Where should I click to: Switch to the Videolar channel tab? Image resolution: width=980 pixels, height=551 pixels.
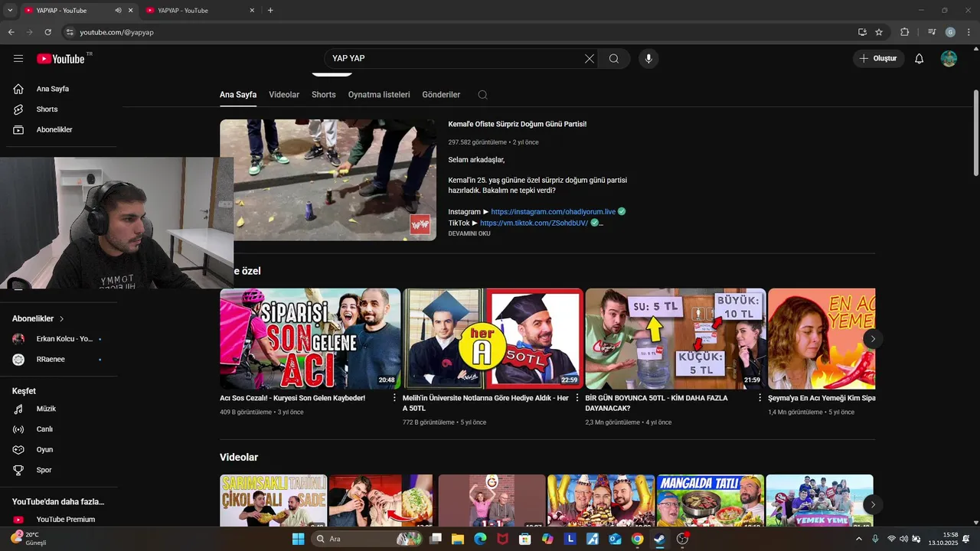[x=284, y=95]
